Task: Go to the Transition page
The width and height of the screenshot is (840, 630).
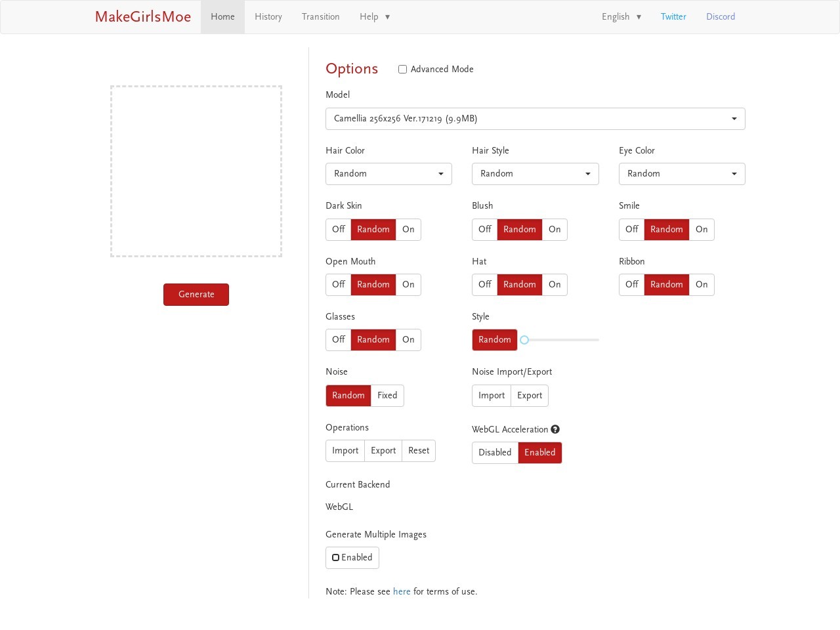Action: [320, 17]
